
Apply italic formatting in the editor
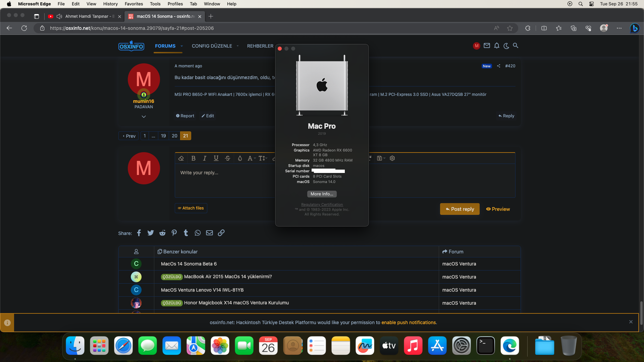205,158
